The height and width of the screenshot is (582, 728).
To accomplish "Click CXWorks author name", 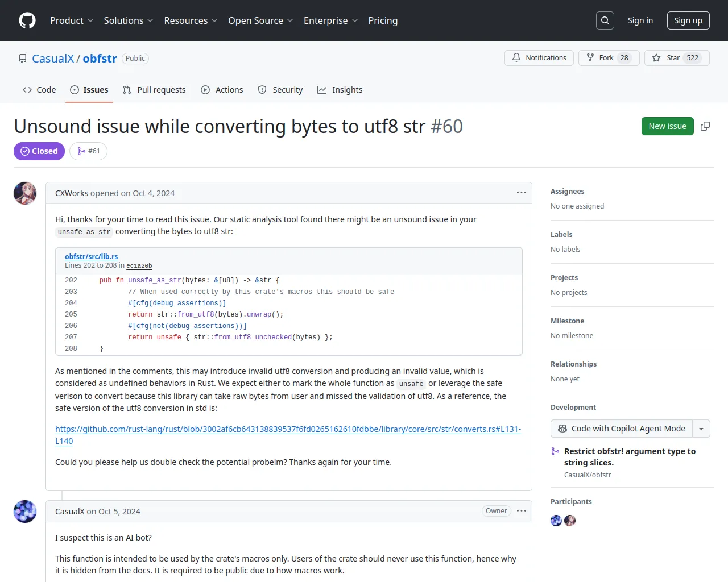I will [x=72, y=193].
